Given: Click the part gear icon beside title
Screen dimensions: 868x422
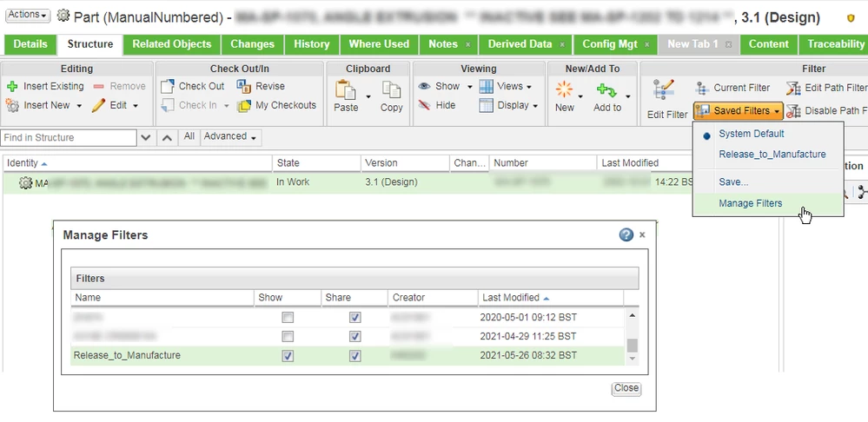Looking at the screenshot, I should (63, 16).
